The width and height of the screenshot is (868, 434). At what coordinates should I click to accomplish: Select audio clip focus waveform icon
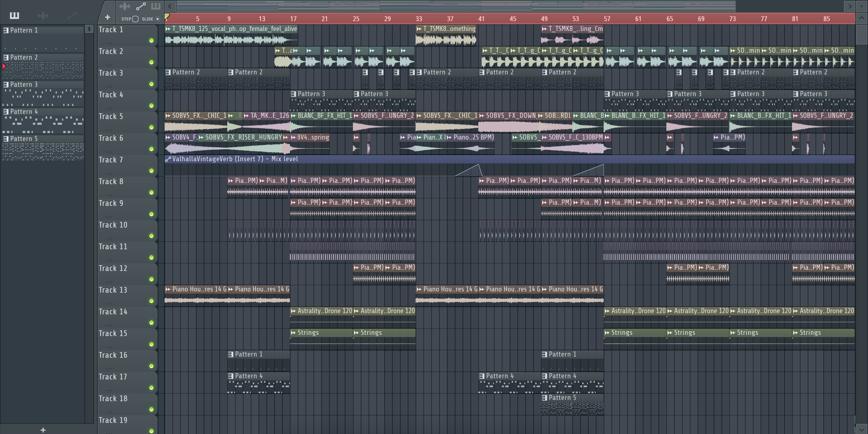tap(124, 6)
